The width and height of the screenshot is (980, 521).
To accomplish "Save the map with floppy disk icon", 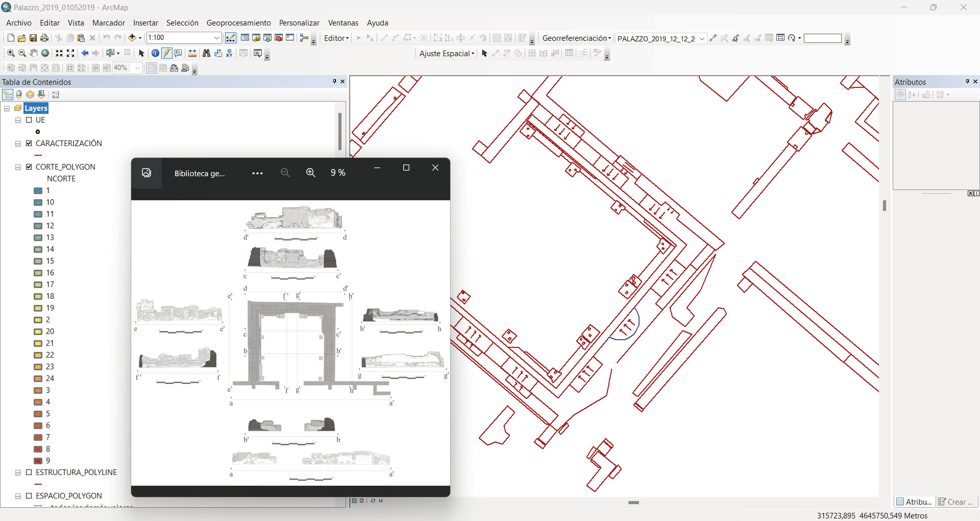I will [x=33, y=38].
